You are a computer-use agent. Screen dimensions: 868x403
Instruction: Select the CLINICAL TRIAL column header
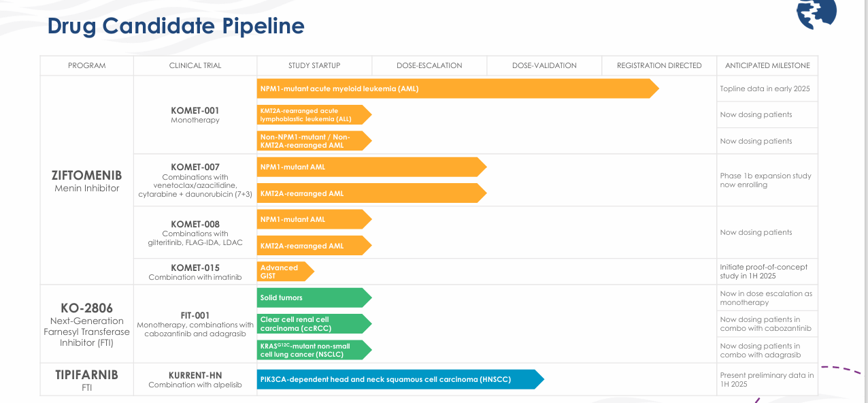(195, 65)
